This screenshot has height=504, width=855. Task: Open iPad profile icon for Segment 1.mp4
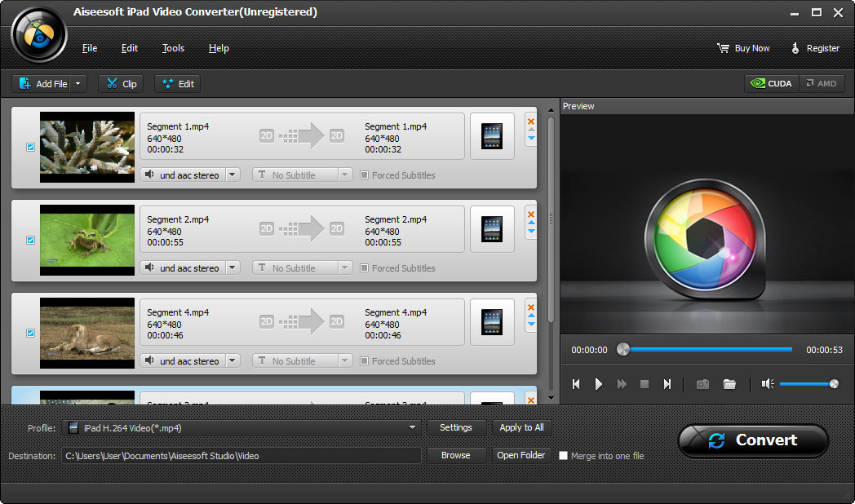pyautogui.click(x=492, y=136)
